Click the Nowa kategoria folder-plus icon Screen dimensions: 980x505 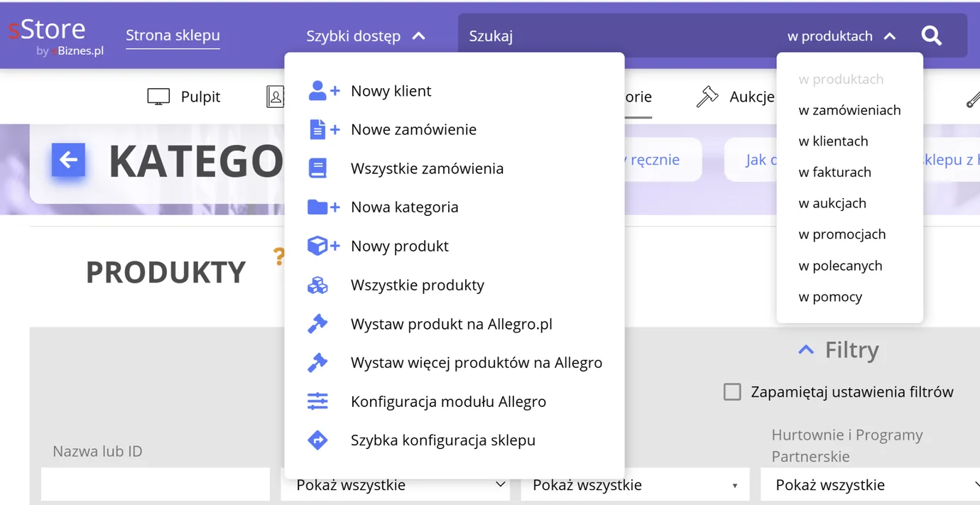point(323,207)
